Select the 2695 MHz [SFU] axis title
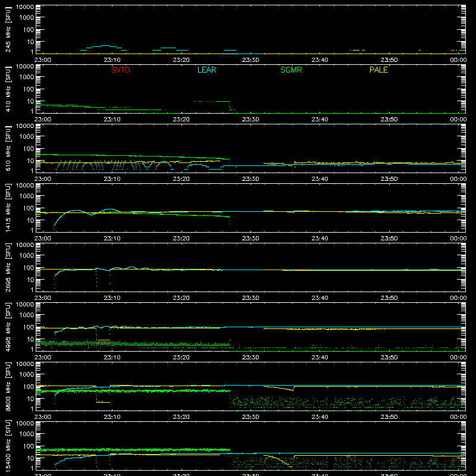 (8, 268)
